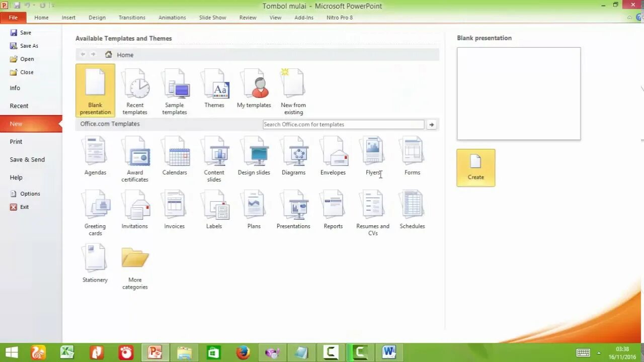Screen dimensions: 644x362
Task: Choose the Themes template icon
Action: 214,88
